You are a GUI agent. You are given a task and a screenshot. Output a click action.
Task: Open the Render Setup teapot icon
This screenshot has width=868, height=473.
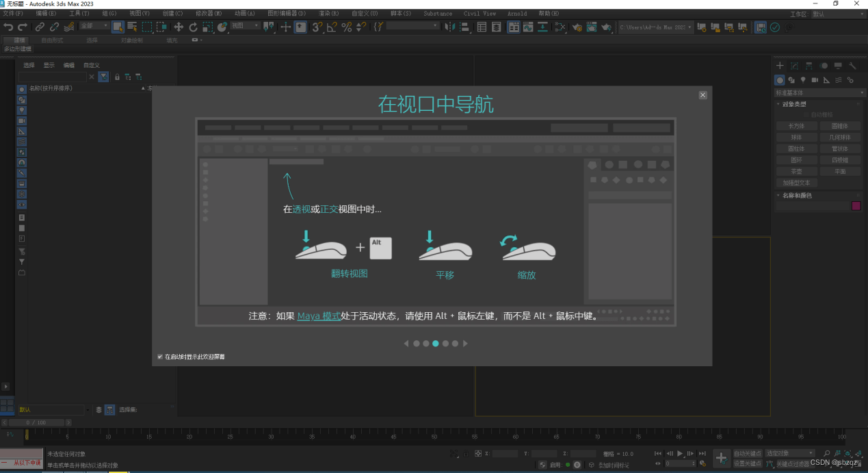coord(577,27)
